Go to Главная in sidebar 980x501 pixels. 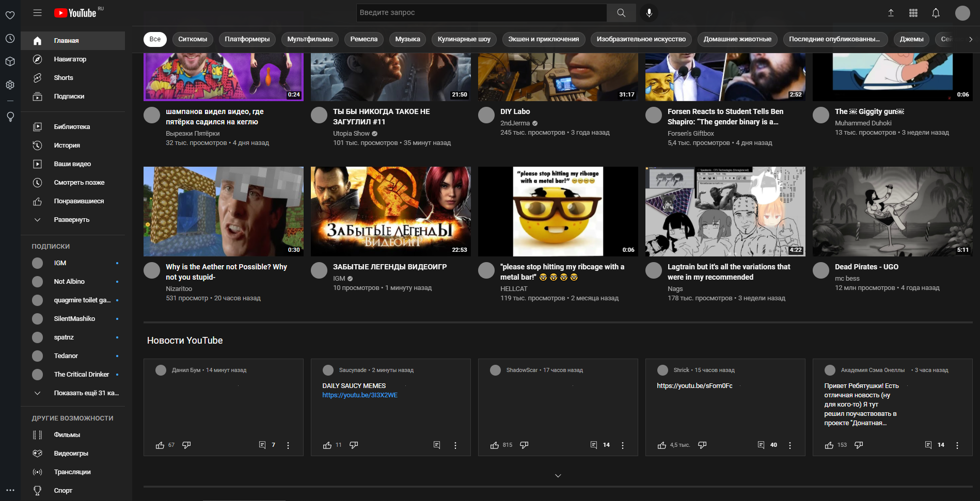point(73,41)
